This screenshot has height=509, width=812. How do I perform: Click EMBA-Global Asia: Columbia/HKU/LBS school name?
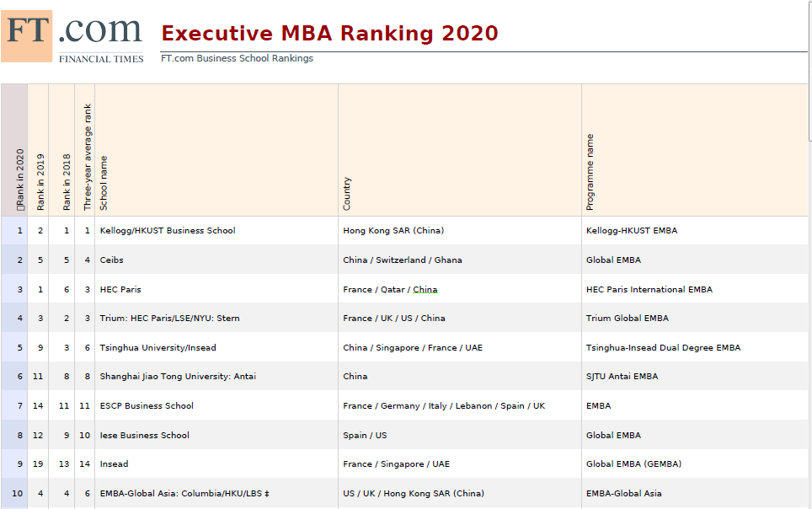(181, 493)
